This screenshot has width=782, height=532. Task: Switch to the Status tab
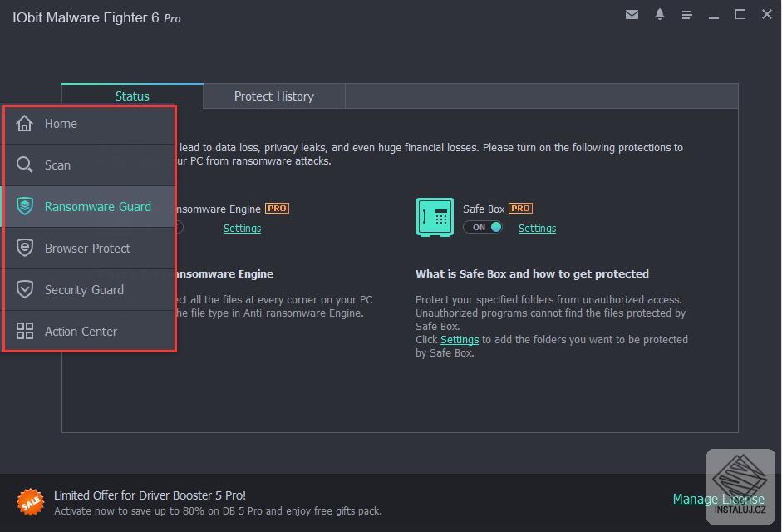(132, 96)
